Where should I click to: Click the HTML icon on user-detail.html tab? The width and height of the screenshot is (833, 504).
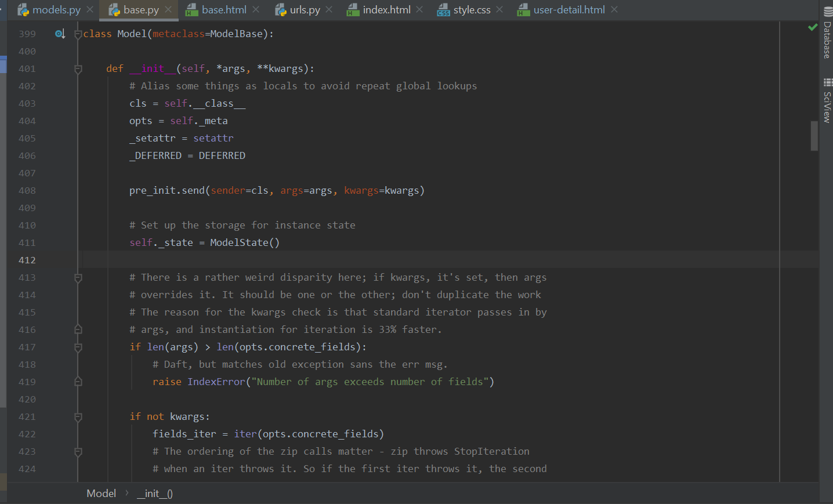click(523, 10)
